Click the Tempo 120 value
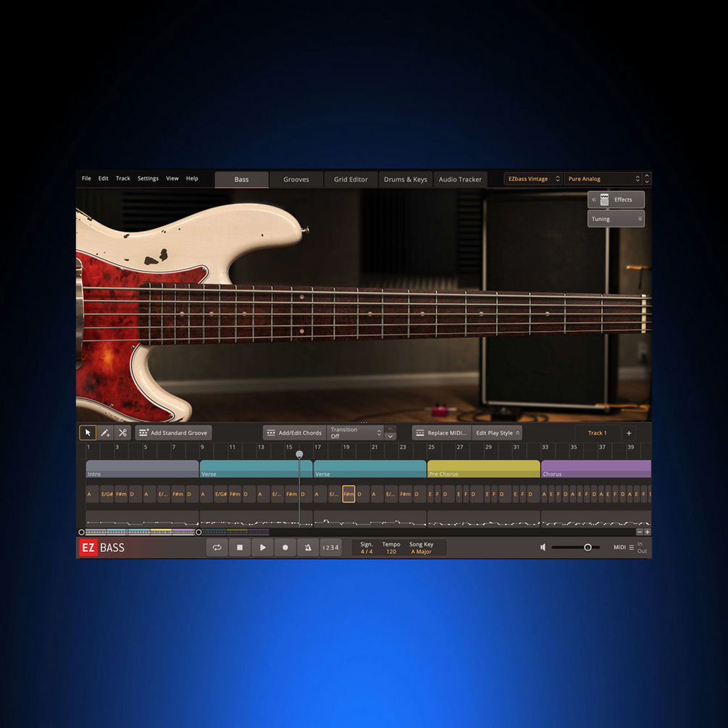Viewport: 728px width, 728px height. click(391, 551)
